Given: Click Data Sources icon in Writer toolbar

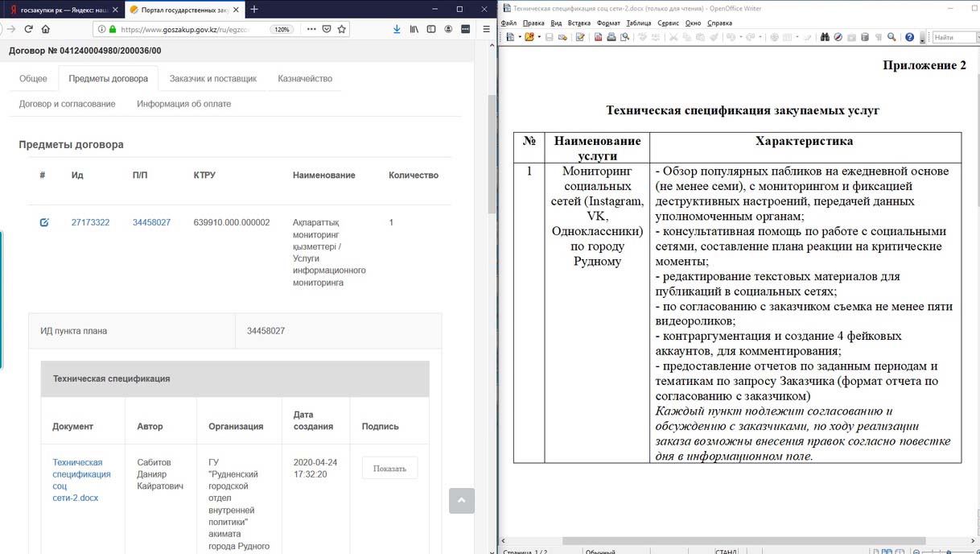Looking at the screenshot, I should [865, 37].
